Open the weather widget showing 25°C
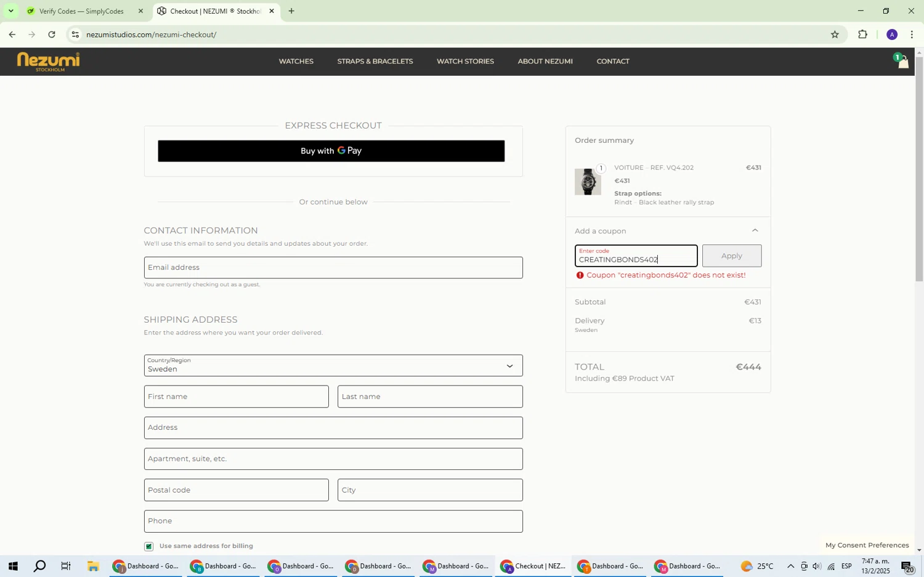This screenshot has width=924, height=577. (x=756, y=567)
